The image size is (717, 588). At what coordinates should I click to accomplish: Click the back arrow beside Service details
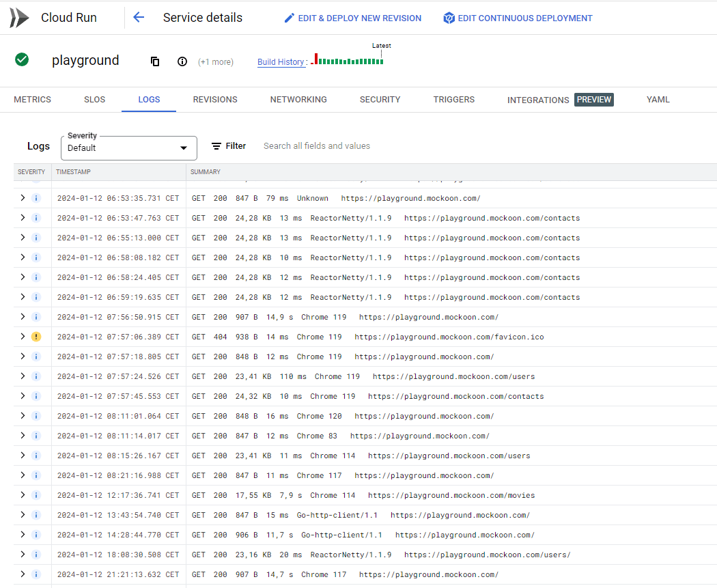[x=139, y=18]
